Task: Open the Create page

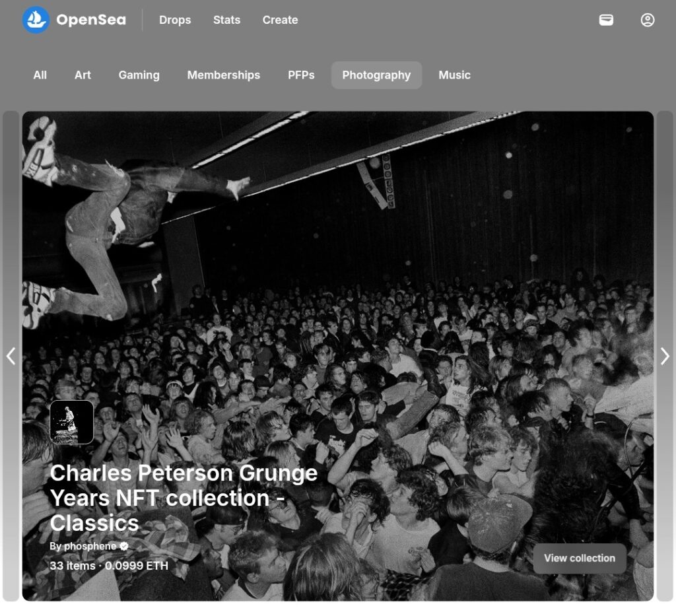Action: (x=280, y=20)
